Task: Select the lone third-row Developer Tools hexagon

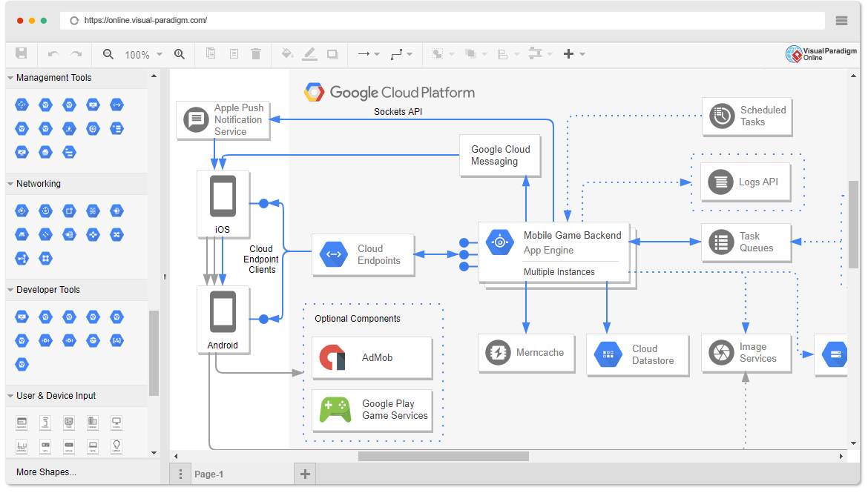Action: 22,364
